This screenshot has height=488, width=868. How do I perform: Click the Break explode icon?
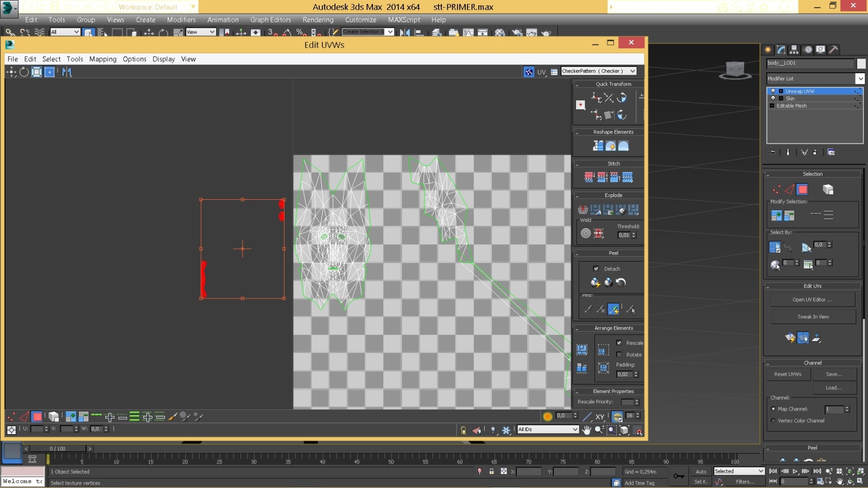coord(583,210)
